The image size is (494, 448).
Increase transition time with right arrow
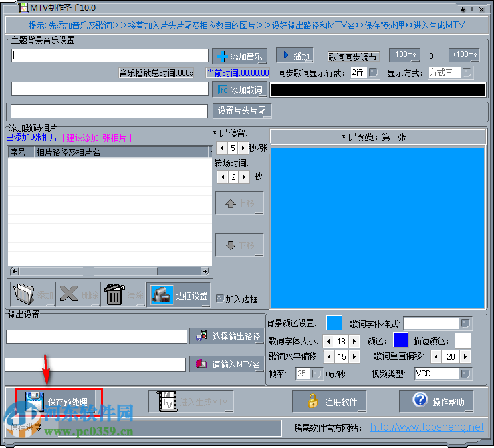(244, 177)
